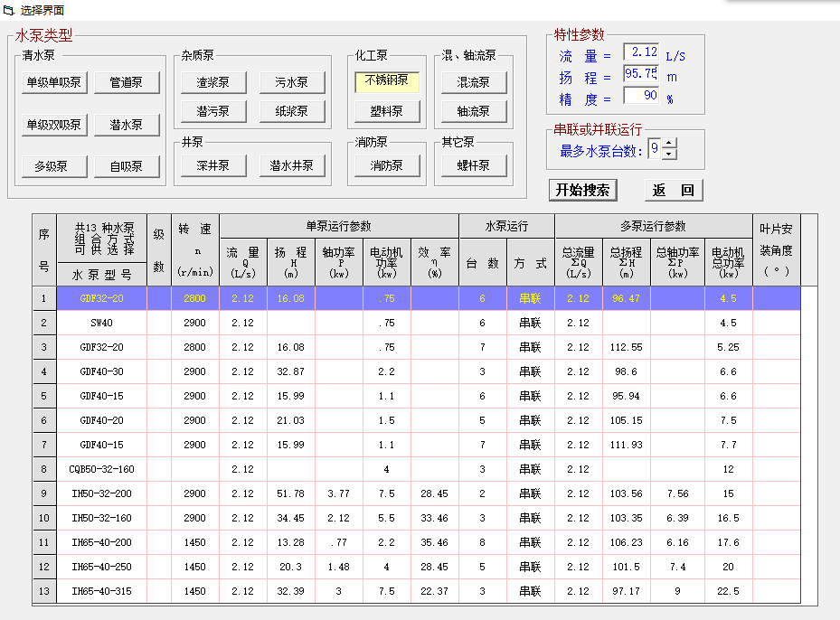Click the 最多水泵台数 value box
This screenshot has width=840, height=620.
tap(655, 148)
